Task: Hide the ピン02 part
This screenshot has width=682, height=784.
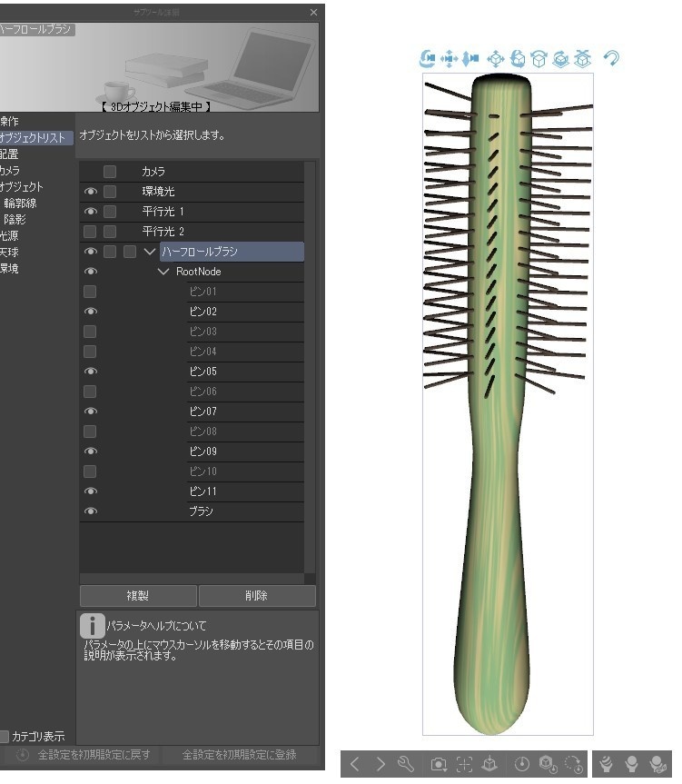Action: (90, 312)
